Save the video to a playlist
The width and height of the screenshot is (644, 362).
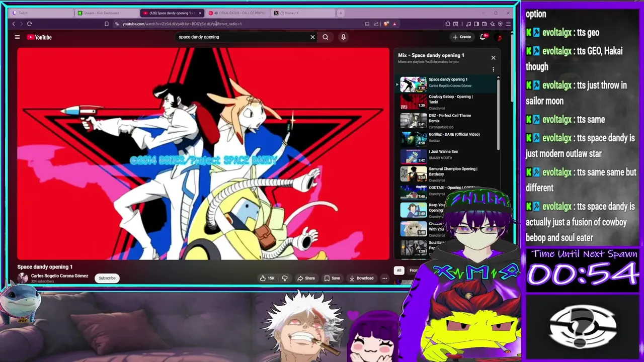tap(332, 278)
